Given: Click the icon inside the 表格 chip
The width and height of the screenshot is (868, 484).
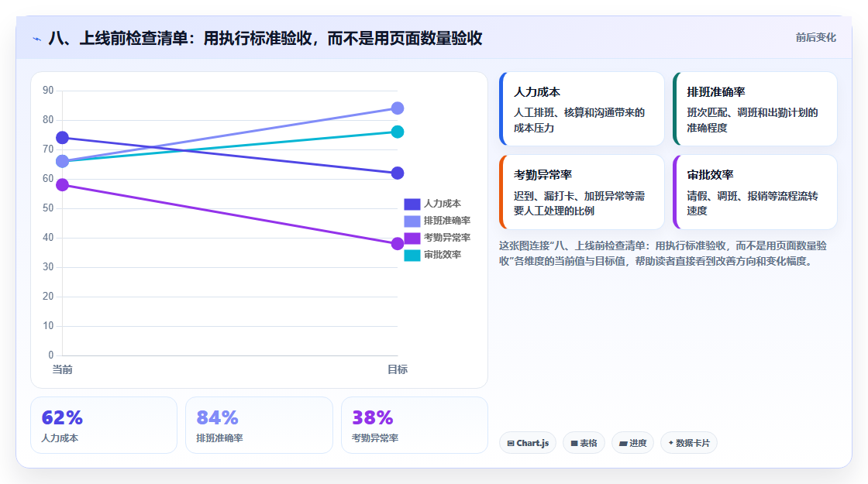Looking at the screenshot, I should click(574, 444).
